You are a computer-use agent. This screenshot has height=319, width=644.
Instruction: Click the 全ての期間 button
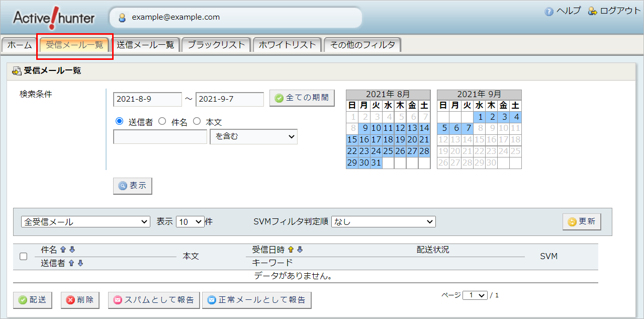point(302,98)
